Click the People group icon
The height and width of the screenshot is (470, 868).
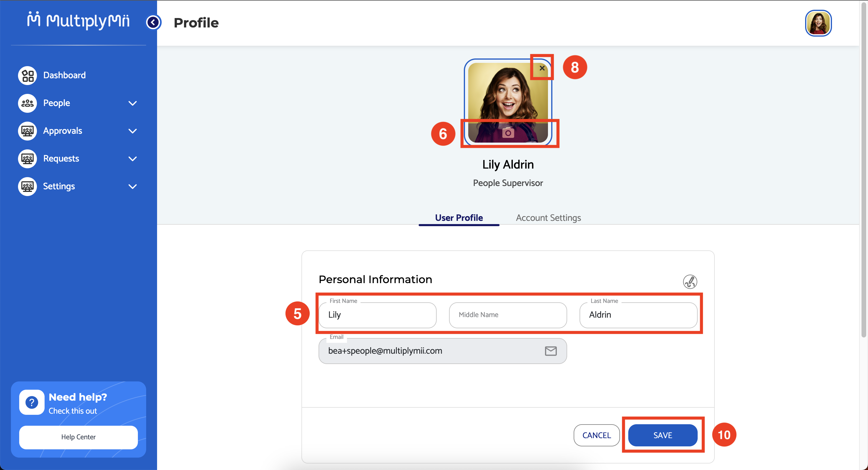tap(27, 103)
